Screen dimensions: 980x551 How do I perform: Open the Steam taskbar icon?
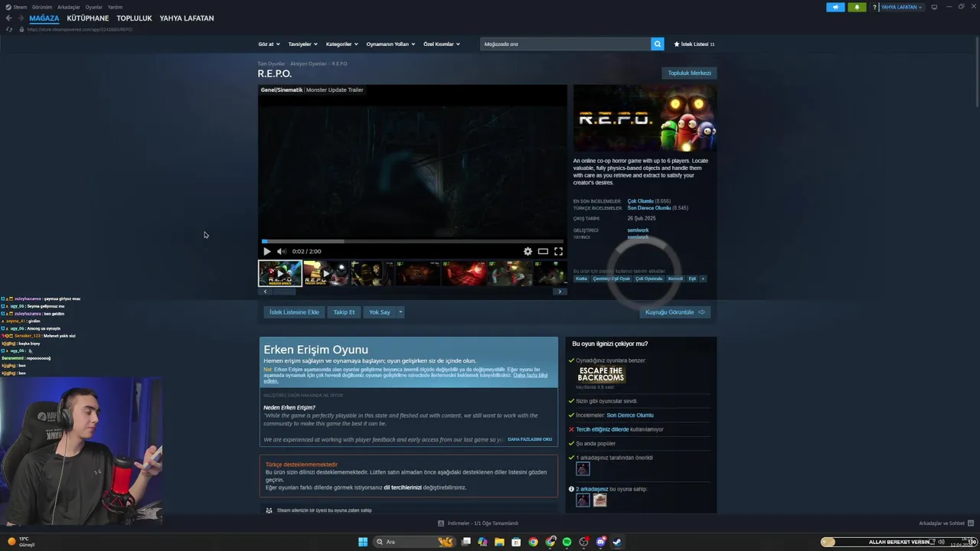617,542
